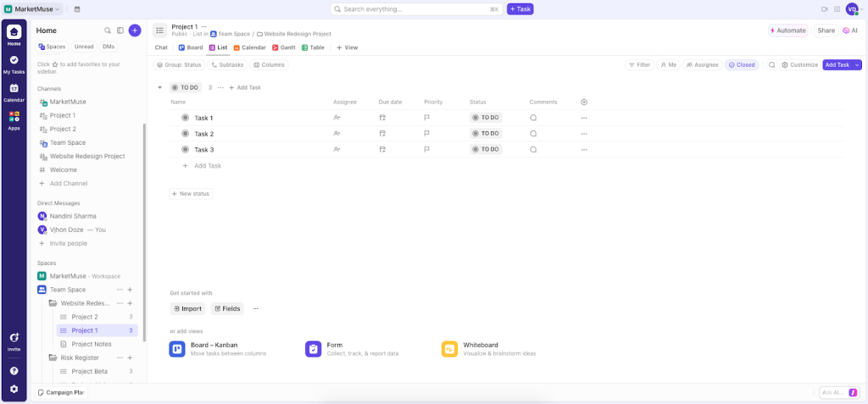Open Apps in the left rail
The width and height of the screenshot is (868, 404).
point(14,120)
